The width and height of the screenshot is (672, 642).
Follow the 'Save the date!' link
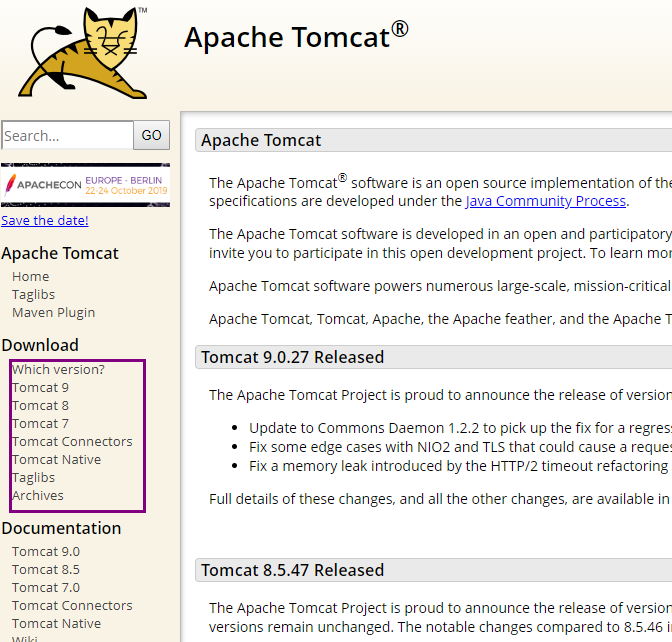pos(45,220)
